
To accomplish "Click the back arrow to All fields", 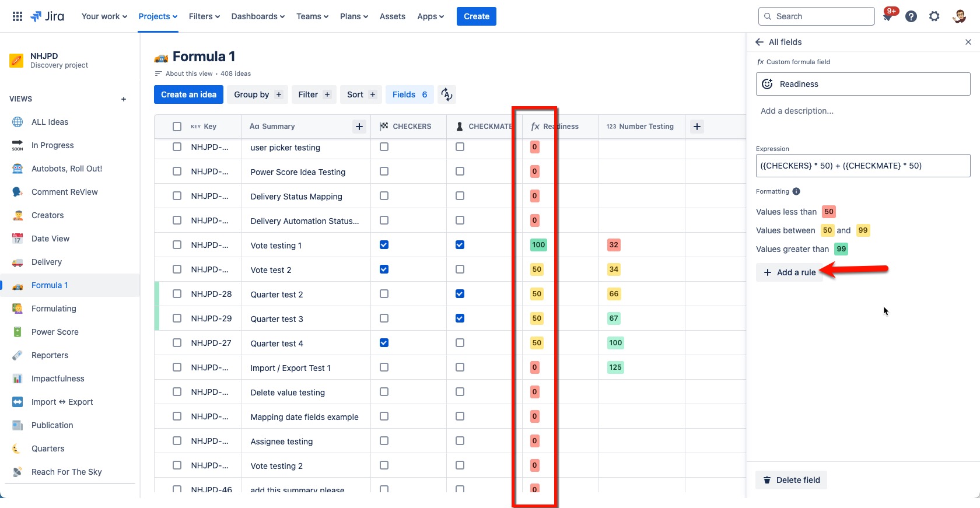I will coord(759,42).
